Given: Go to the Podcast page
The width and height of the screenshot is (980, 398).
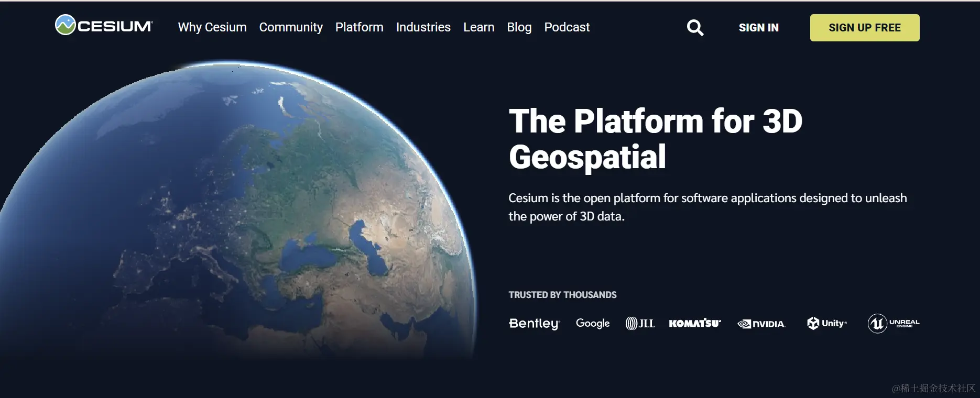Looking at the screenshot, I should click(567, 27).
